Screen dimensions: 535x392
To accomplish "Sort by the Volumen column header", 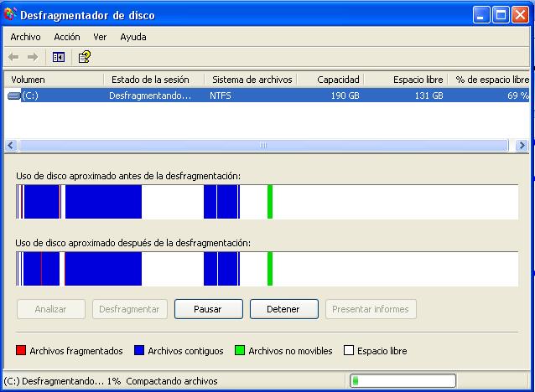I will [54, 80].
